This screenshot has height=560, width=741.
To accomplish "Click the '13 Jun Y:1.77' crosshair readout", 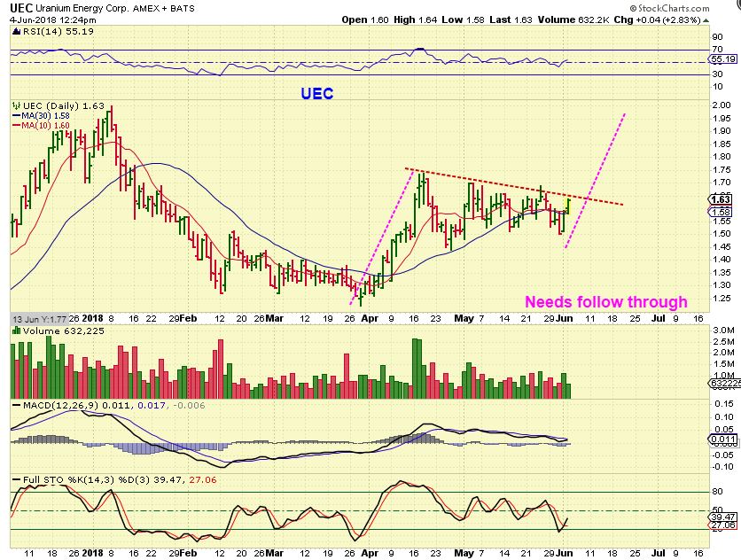I will (39, 319).
